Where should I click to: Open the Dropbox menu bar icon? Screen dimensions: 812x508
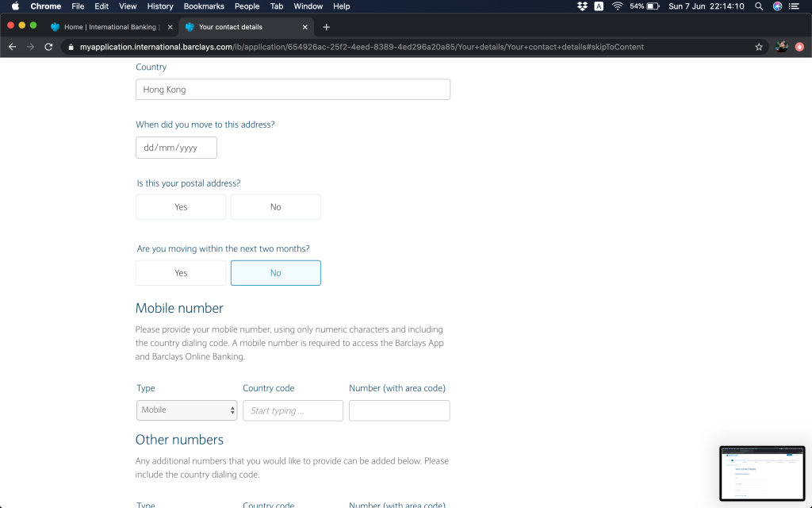pyautogui.click(x=582, y=6)
